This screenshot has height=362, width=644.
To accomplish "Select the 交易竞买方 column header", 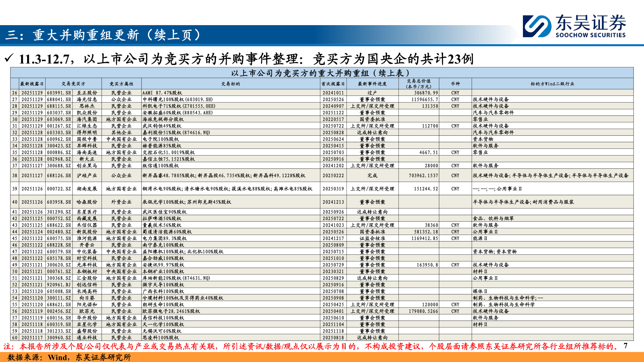I will [73, 84].
